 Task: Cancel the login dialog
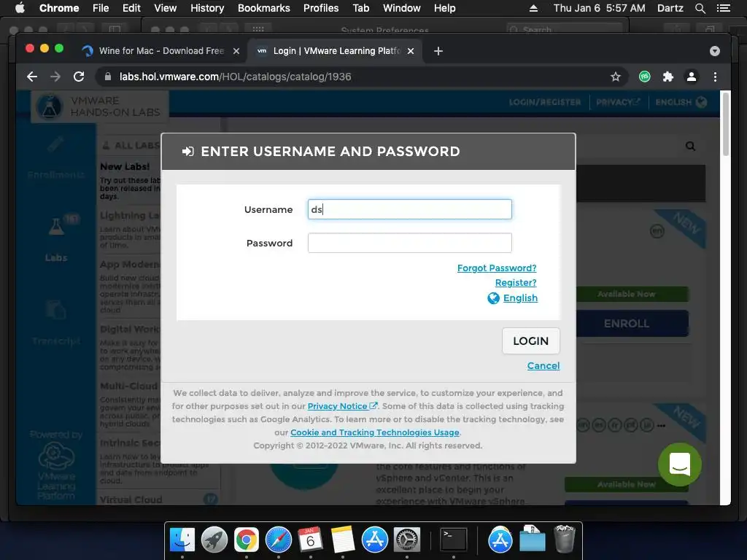point(543,366)
